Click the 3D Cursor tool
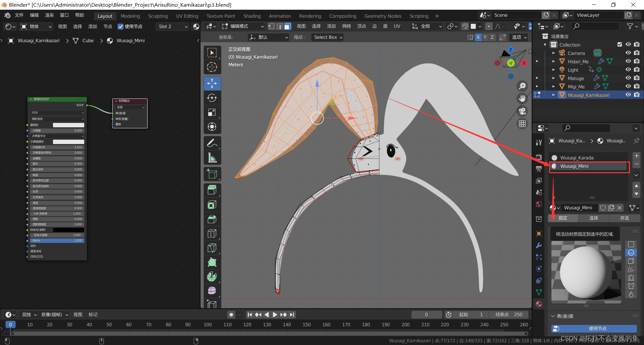Viewport: 644px width, 345px height. click(x=212, y=67)
